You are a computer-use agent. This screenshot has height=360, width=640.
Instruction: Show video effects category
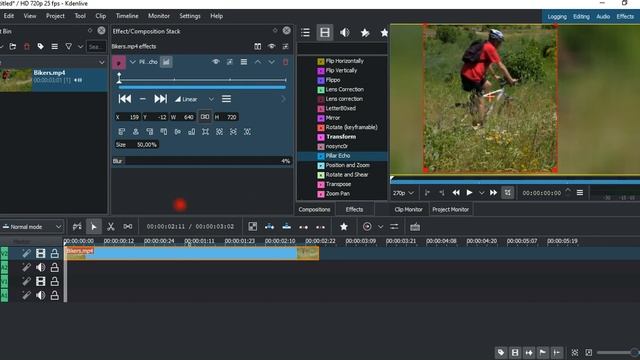[x=325, y=33]
